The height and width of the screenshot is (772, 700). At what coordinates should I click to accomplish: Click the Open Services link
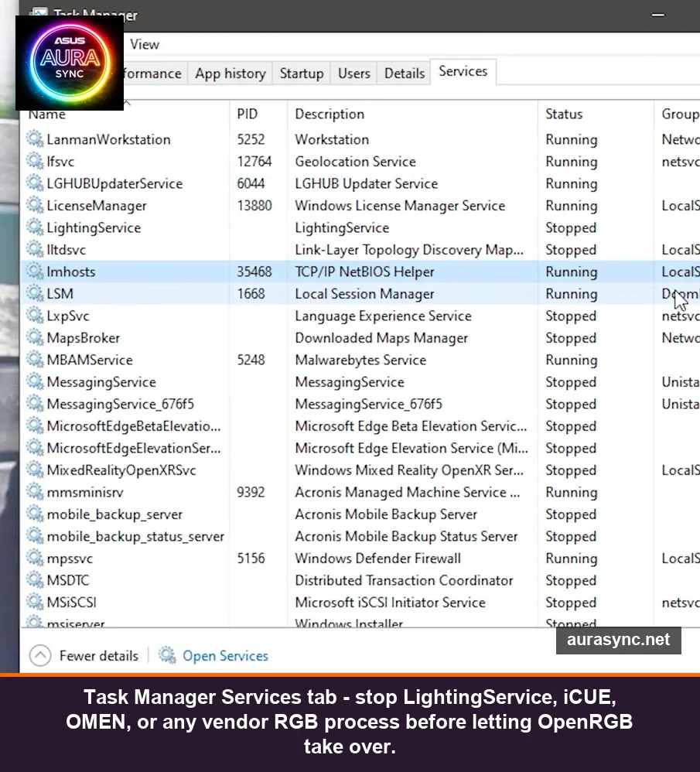coord(225,655)
